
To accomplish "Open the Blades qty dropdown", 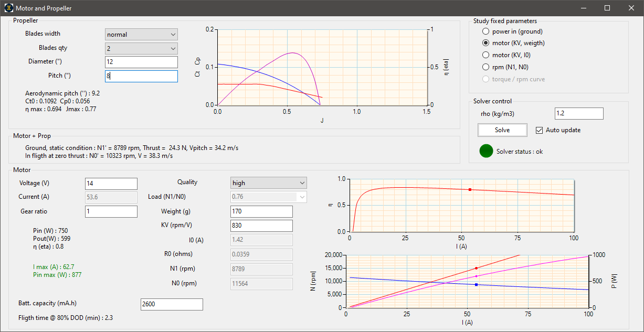I will tap(141, 48).
